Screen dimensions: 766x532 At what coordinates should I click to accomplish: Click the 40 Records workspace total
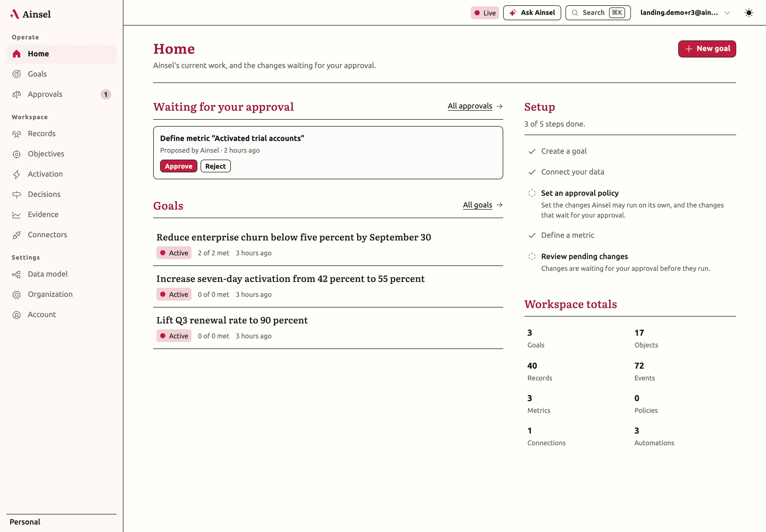[540, 371]
